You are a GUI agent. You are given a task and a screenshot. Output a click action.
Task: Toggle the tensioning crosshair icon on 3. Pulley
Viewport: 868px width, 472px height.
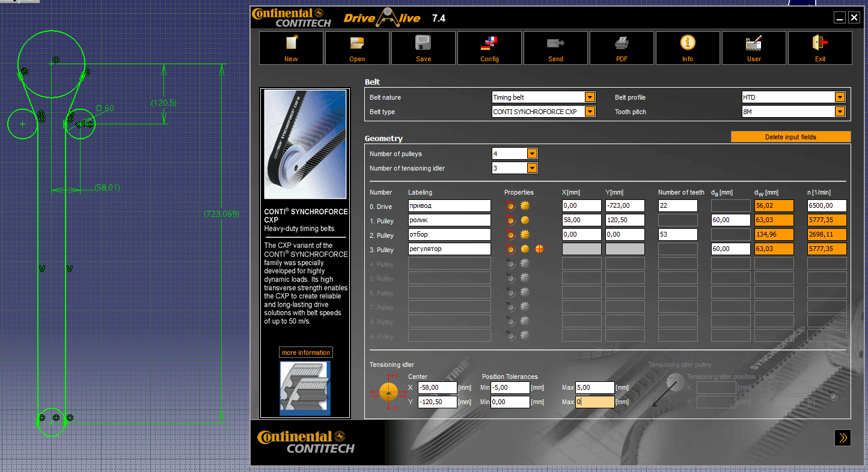point(539,249)
